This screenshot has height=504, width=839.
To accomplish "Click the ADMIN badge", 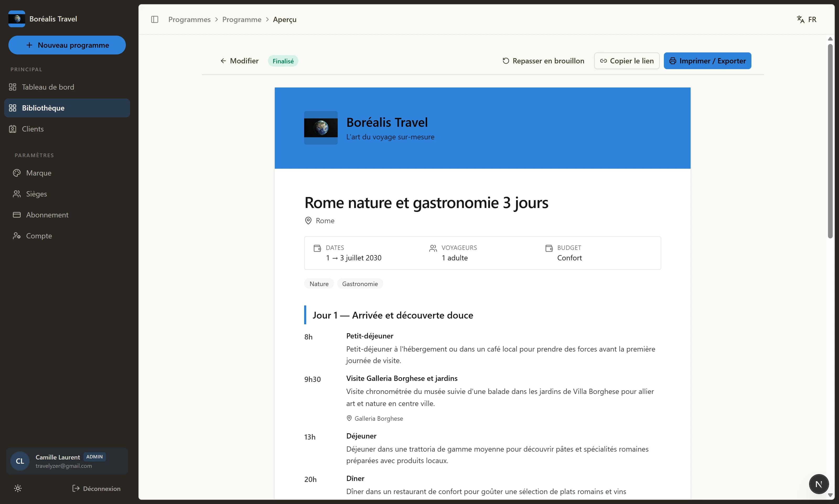I will click(94, 457).
